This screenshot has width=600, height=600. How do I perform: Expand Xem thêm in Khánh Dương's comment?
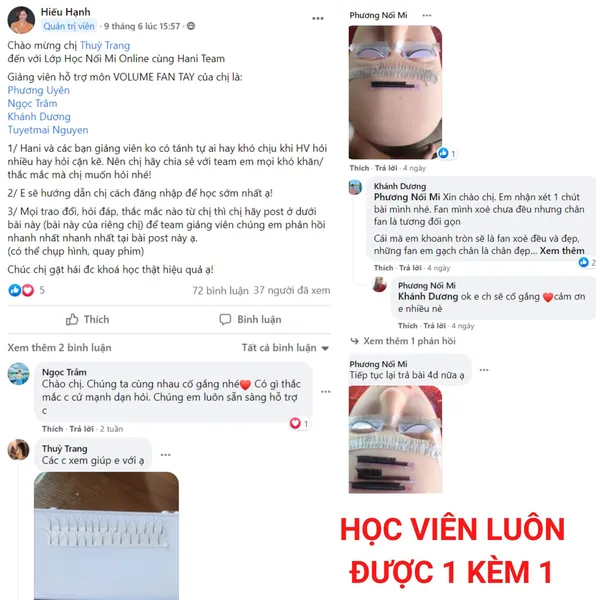[562, 251]
